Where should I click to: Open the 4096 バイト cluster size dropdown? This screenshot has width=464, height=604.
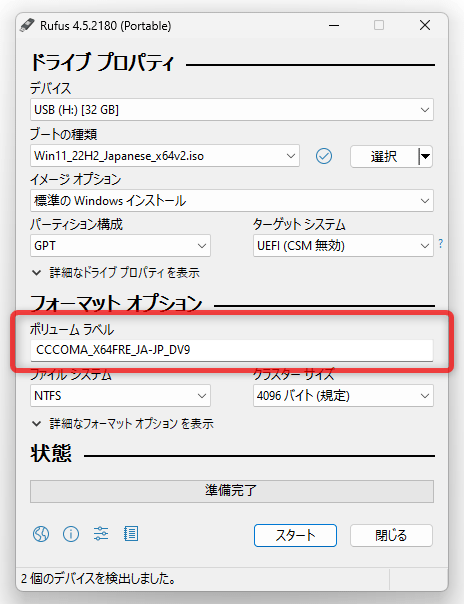343,396
